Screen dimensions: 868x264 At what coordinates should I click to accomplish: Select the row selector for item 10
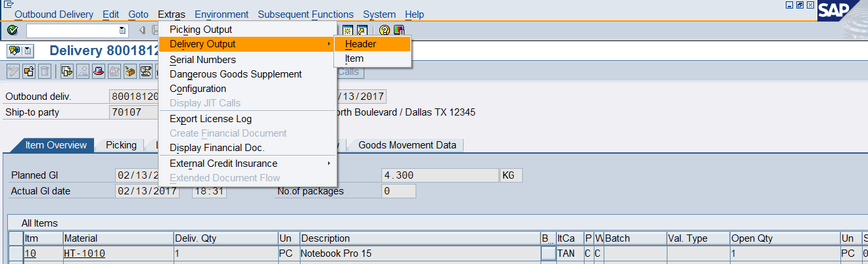[x=15, y=253]
